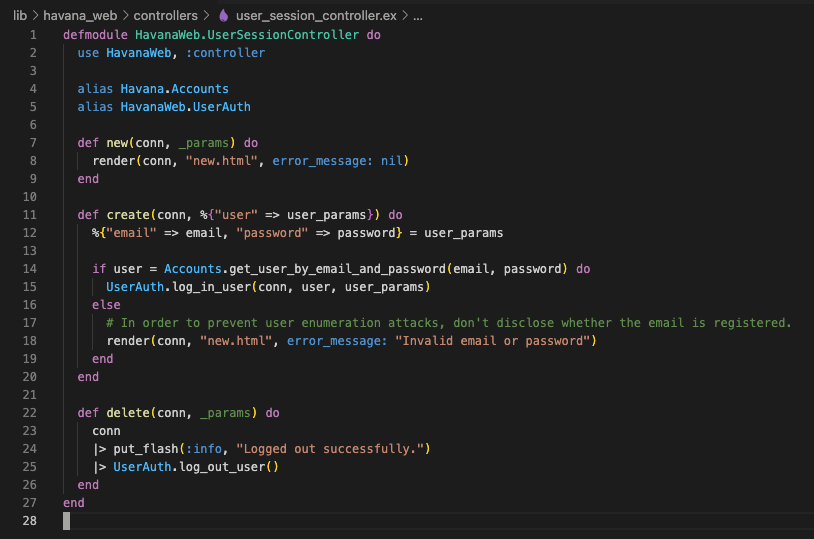This screenshot has width=814, height=539.
Task: Open the "lib" breadcrumb folder
Action: pyautogui.click(x=20, y=16)
